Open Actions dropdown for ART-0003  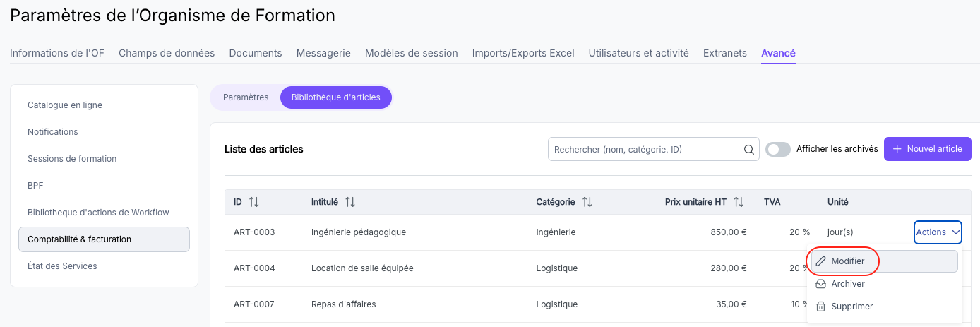[x=938, y=232]
